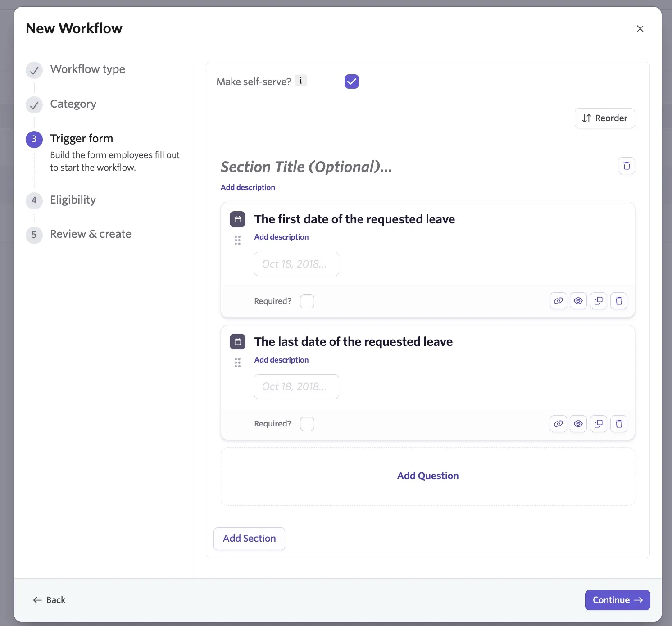672x626 pixels.
Task: Click title 'The first date of the requested leave'
Action: tap(354, 219)
